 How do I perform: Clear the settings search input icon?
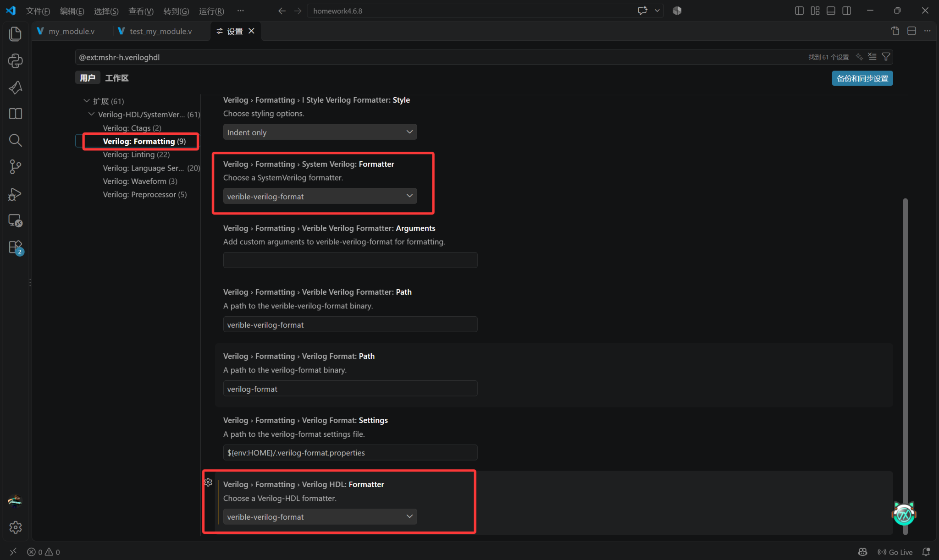click(872, 57)
